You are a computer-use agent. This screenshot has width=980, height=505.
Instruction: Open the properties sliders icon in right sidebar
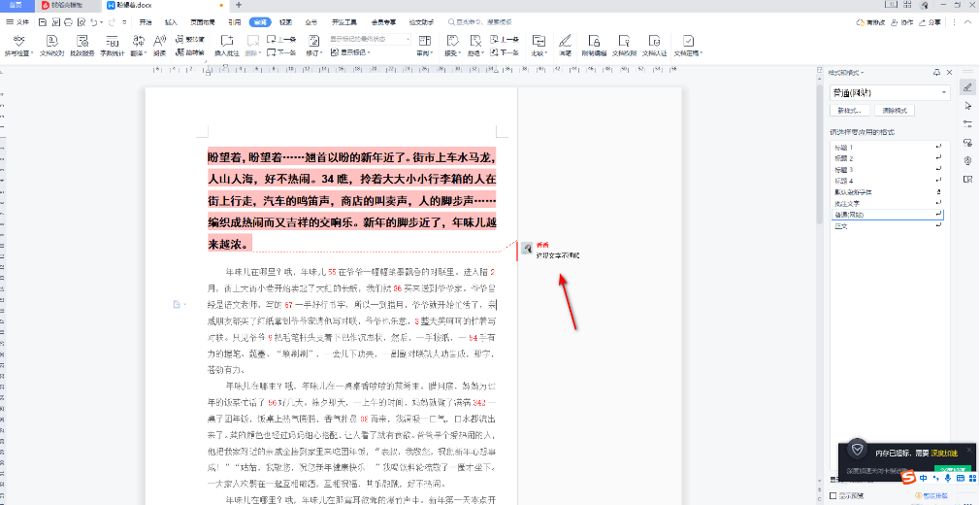coord(967,124)
